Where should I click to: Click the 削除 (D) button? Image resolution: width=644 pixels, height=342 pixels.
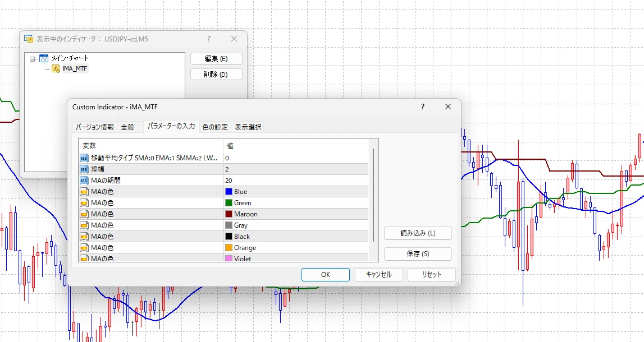(216, 74)
